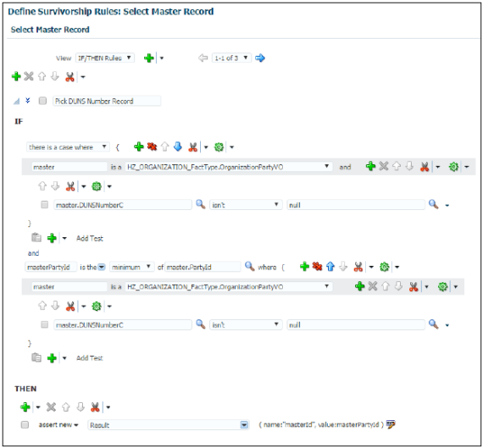Click the first 'null' value field
This screenshot has width=483, height=448.
point(356,205)
